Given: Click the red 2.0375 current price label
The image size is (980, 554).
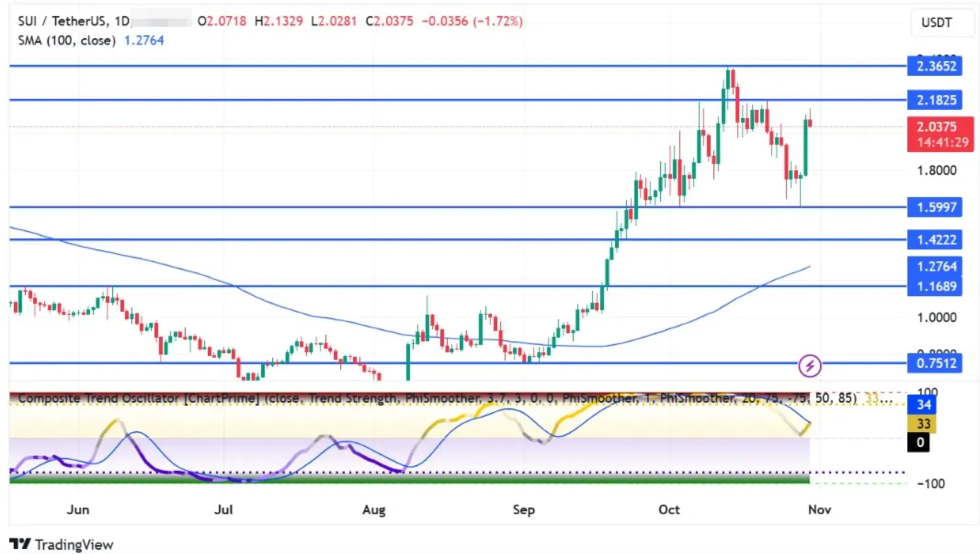Looking at the screenshot, I should [940, 134].
